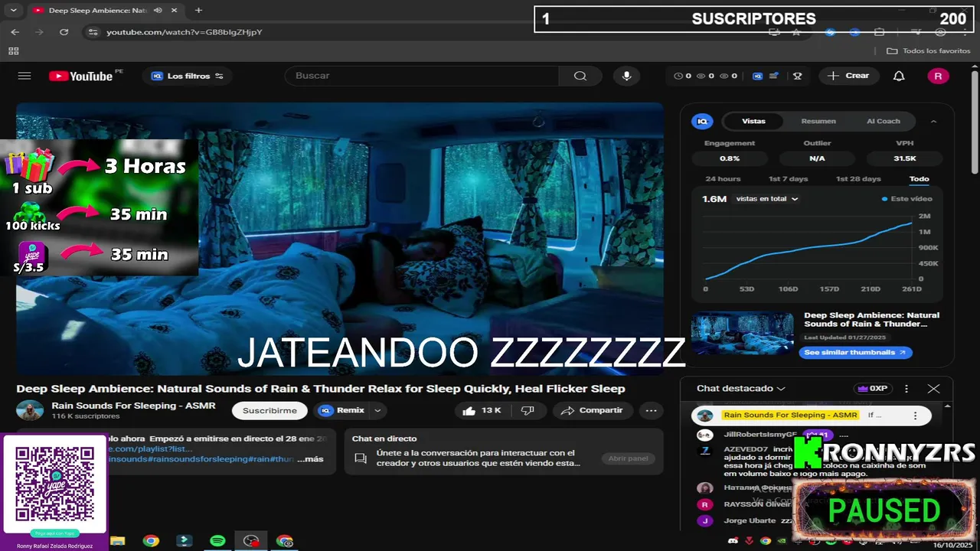Switch to the Resumen tab
The height and width of the screenshot is (551, 980).
click(x=818, y=121)
